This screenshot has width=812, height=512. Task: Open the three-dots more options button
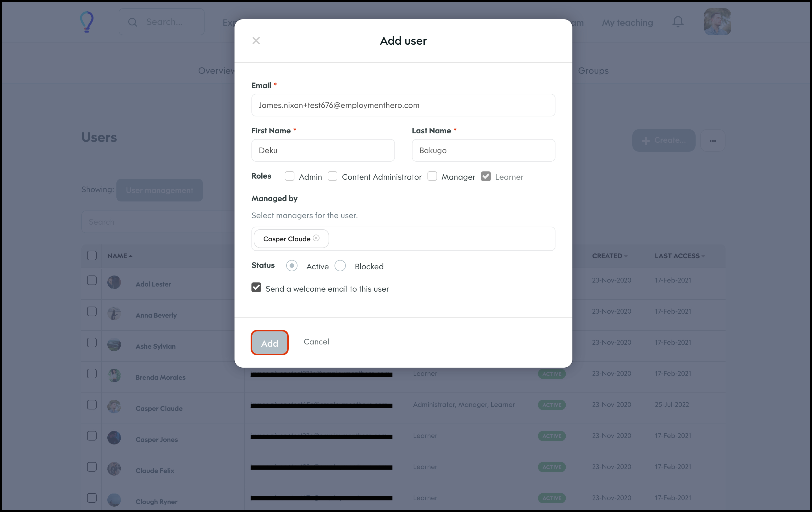coord(712,141)
